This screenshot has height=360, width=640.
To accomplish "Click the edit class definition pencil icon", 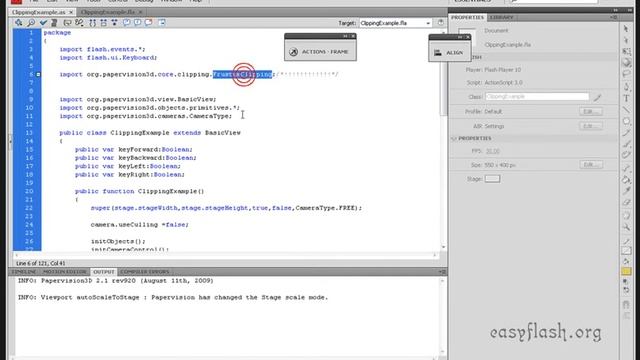I will tap(597, 97).
